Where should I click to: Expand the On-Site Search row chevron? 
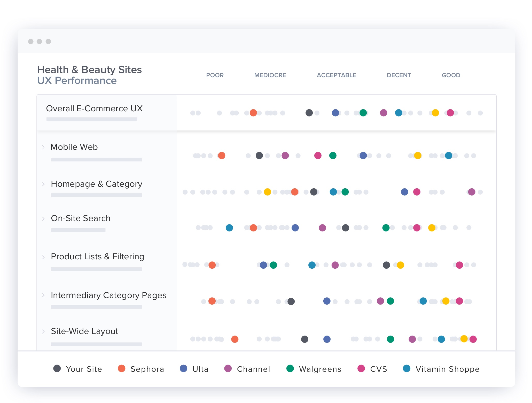pos(43,219)
